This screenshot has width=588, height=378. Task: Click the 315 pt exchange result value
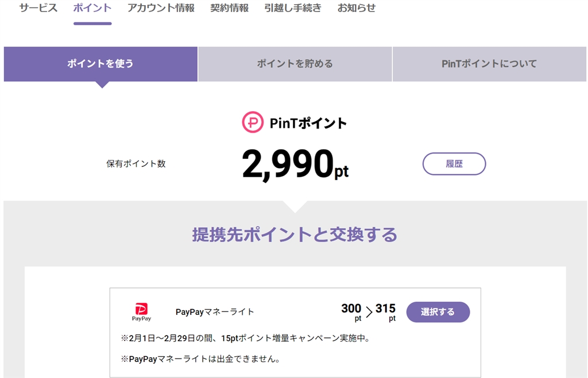click(386, 311)
